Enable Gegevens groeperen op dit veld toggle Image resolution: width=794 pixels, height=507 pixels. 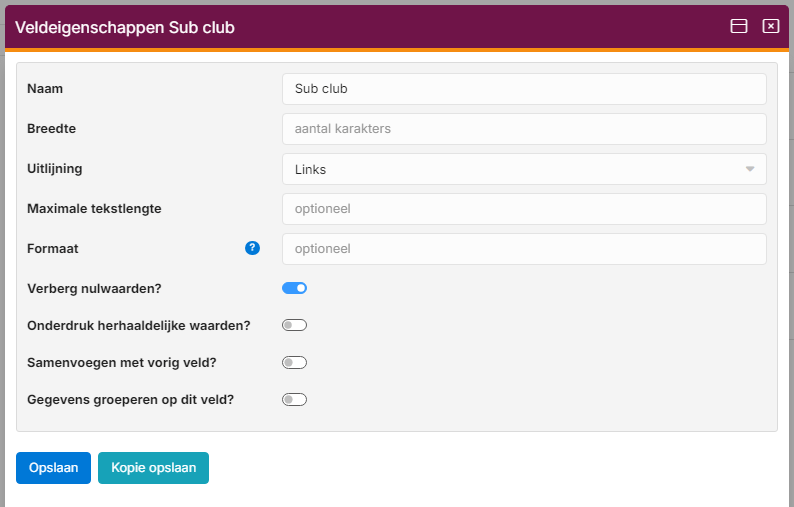pyautogui.click(x=294, y=400)
